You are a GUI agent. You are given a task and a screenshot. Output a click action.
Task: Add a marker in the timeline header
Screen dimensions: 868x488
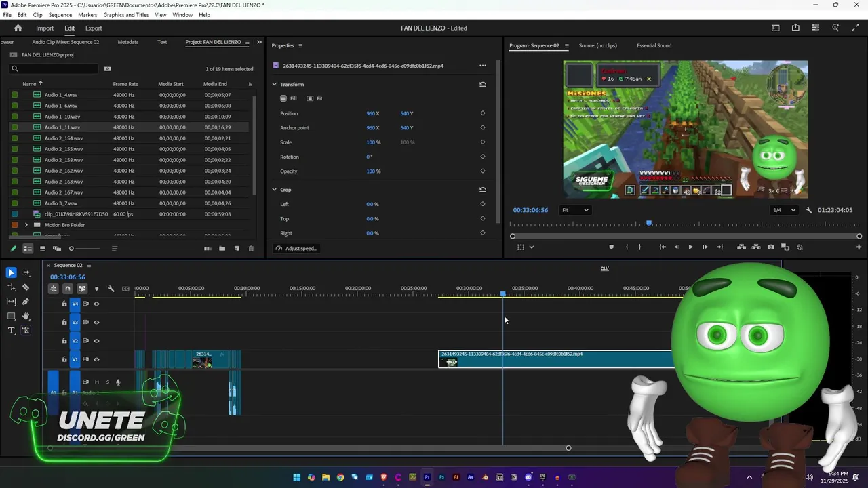[x=96, y=289]
